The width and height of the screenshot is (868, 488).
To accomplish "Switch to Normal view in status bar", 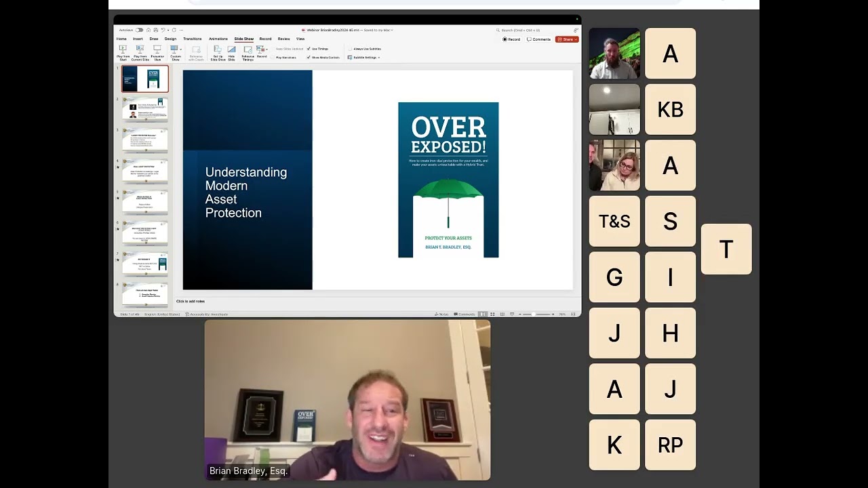I will click(x=483, y=314).
